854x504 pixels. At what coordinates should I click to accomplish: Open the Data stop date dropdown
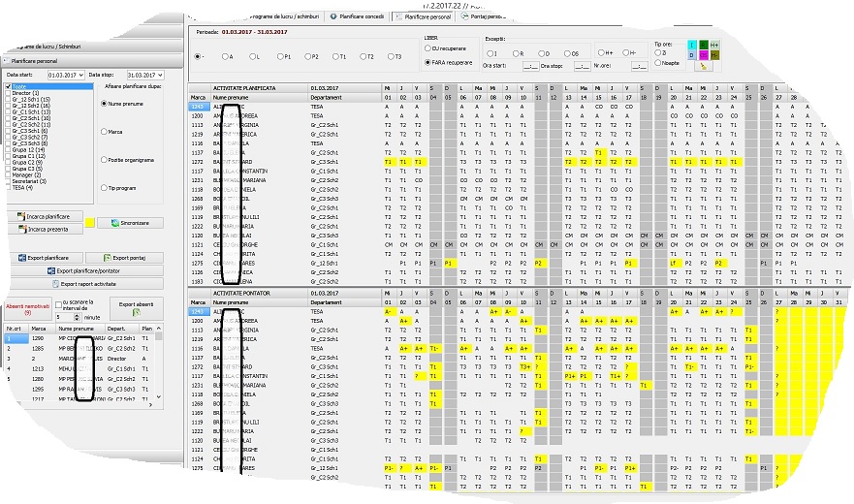[160, 76]
